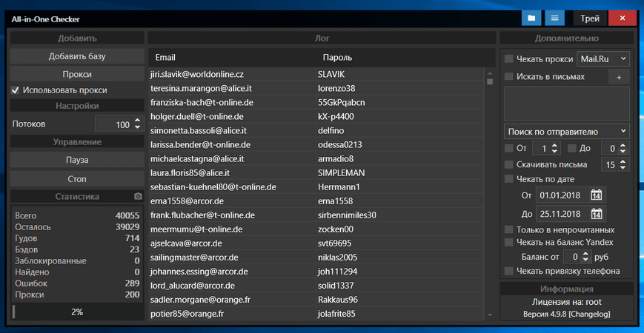Enable the Чекать прокси checkbox

[508, 58]
